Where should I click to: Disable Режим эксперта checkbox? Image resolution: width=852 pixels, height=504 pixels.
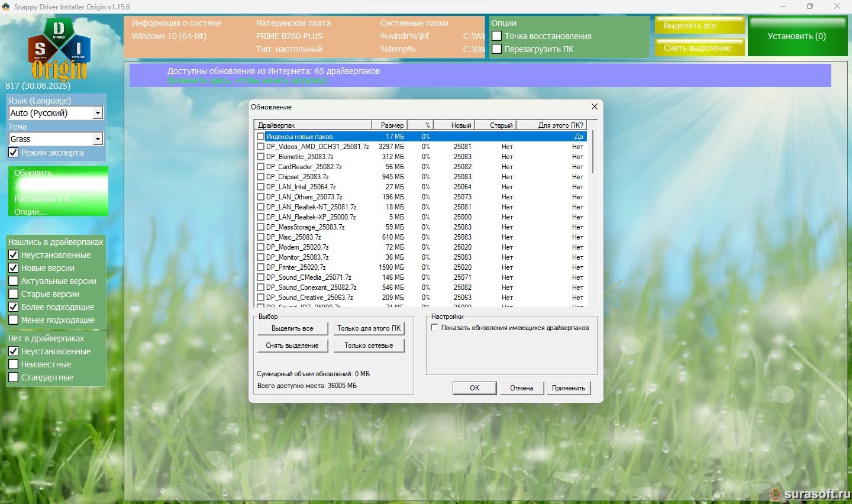pyautogui.click(x=14, y=153)
